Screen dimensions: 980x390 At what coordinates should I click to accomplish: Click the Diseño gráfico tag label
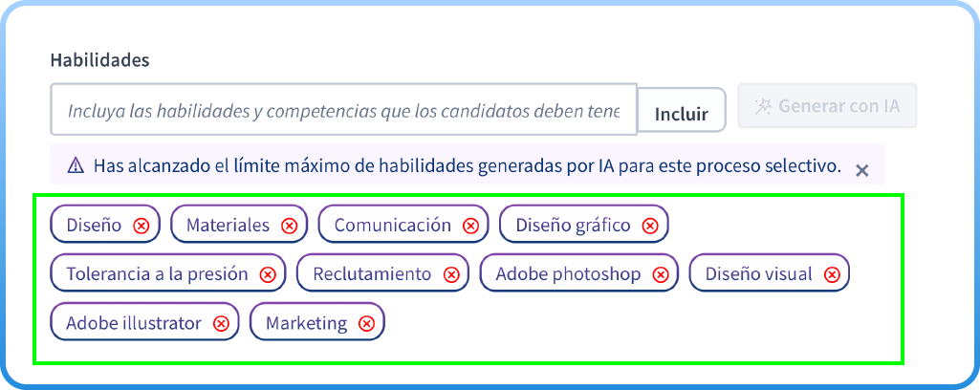click(573, 226)
